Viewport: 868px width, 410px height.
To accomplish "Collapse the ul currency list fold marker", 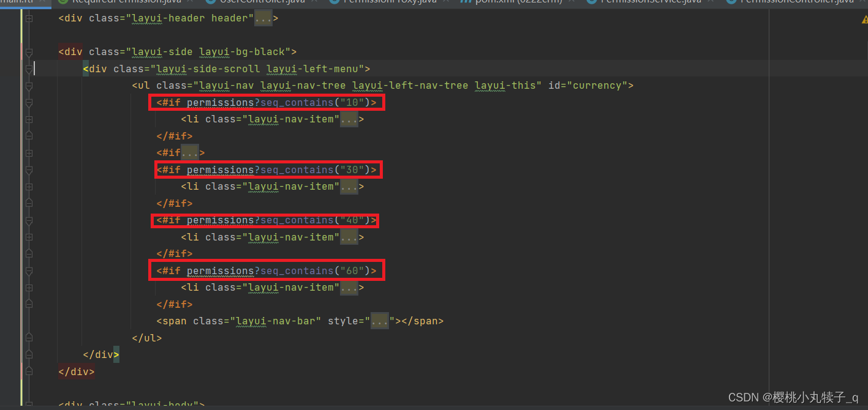I will [x=29, y=87].
